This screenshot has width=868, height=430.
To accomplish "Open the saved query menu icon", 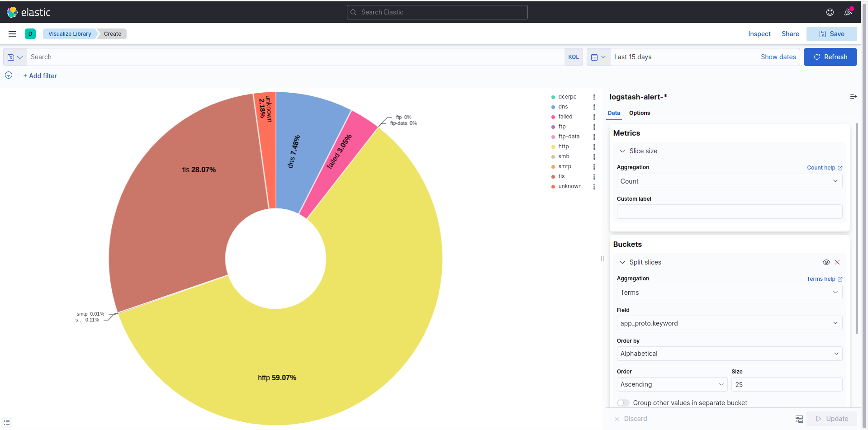I will 15,57.
